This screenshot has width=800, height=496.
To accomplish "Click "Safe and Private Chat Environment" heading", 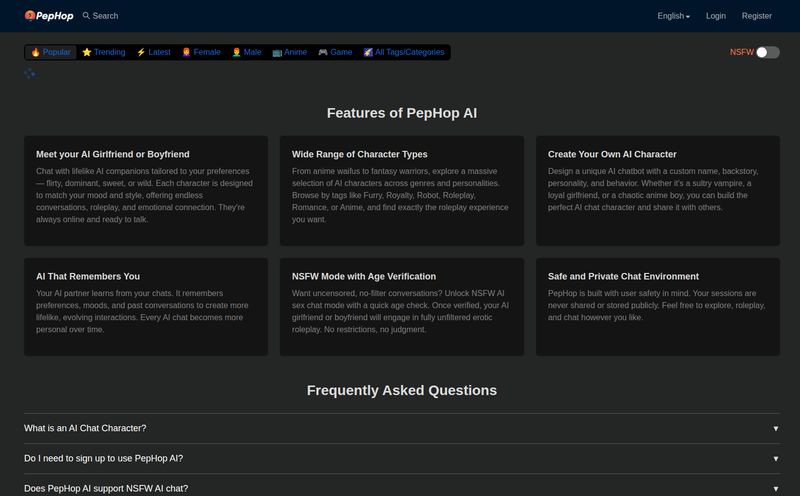I will [623, 276].
